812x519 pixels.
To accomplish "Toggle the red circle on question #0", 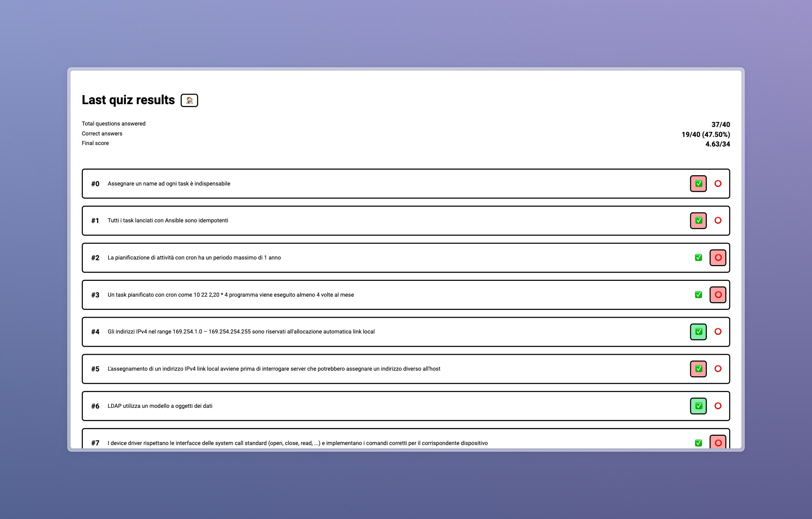I will 717,183.
